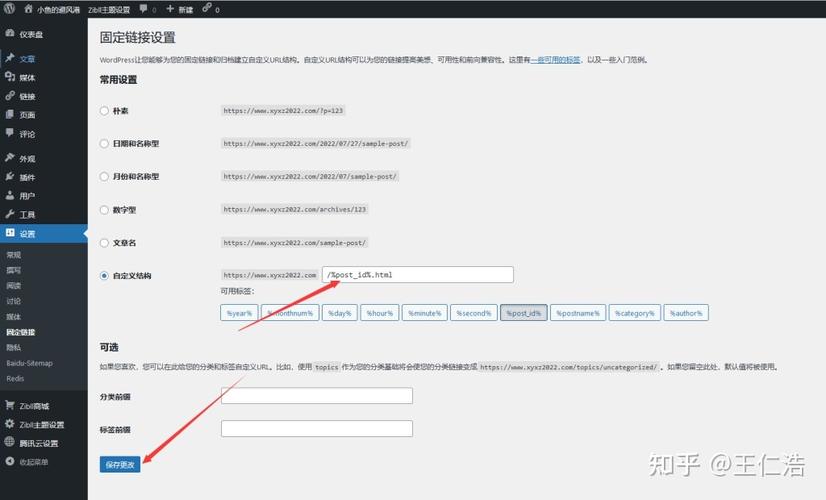Insert the %hour% tag button
The height and width of the screenshot is (500, 826).
pyautogui.click(x=380, y=313)
